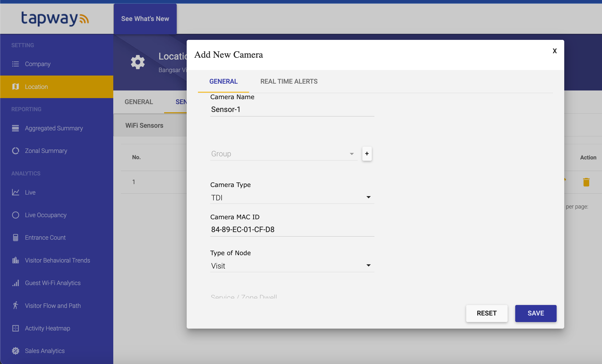
Task: Click the Camera Name input field
Action: click(292, 109)
